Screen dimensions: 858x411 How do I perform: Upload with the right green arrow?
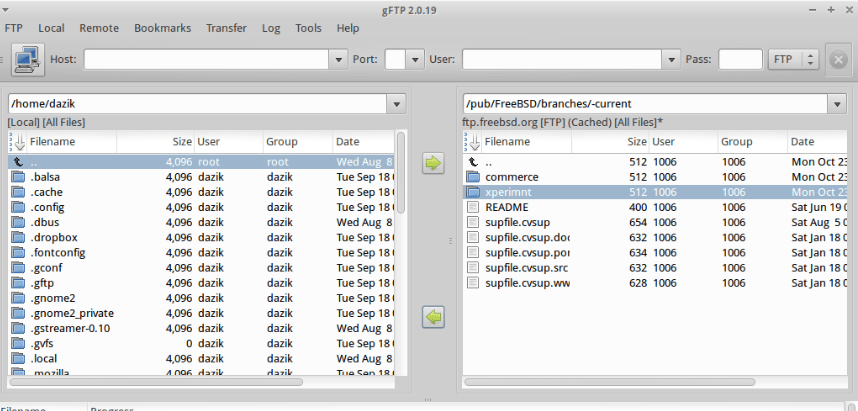pyautogui.click(x=433, y=163)
